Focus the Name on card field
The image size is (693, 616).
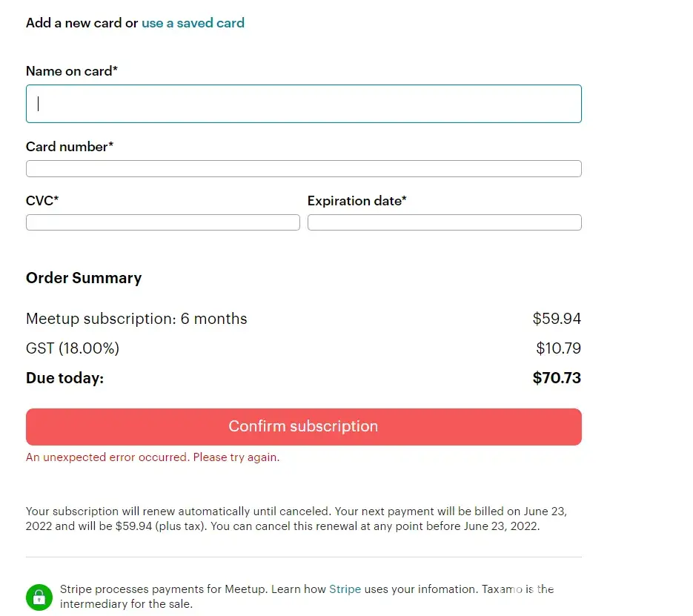coord(303,104)
